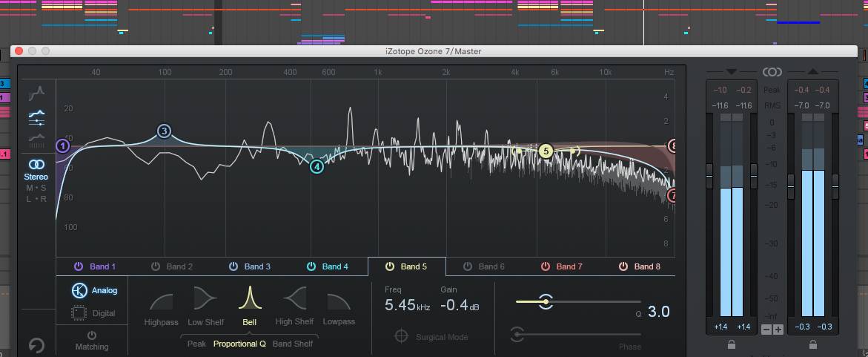Enable Band 6 power button
This screenshot has width=868, height=357.
pyautogui.click(x=468, y=266)
